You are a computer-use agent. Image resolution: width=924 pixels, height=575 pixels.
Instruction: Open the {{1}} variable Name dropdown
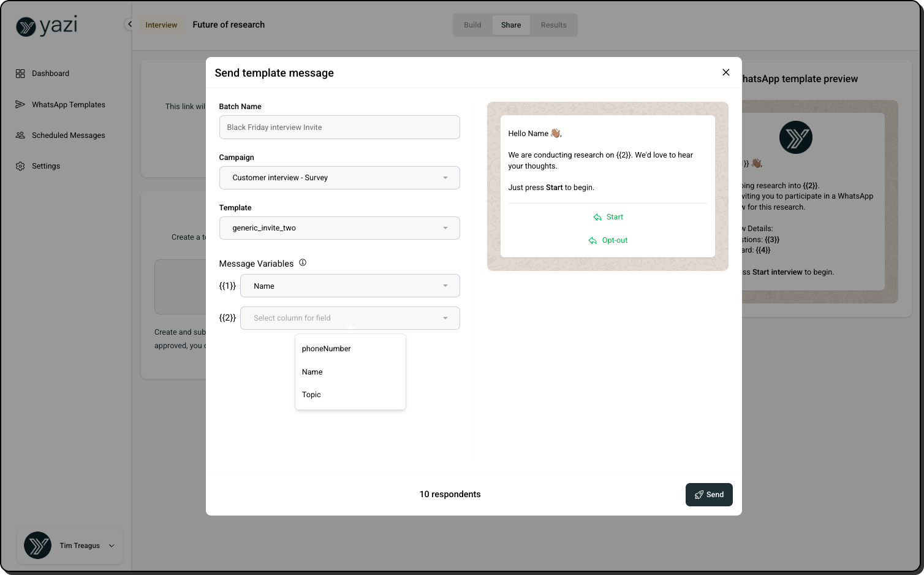click(349, 286)
